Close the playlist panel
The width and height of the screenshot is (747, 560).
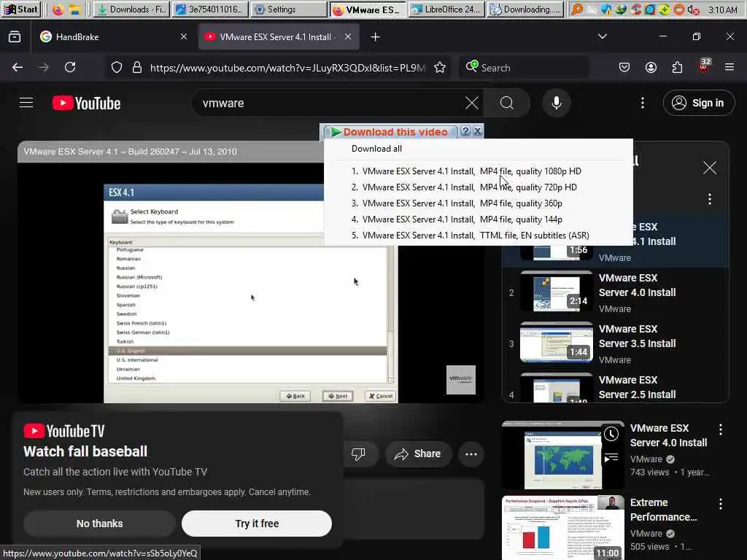coord(710,168)
